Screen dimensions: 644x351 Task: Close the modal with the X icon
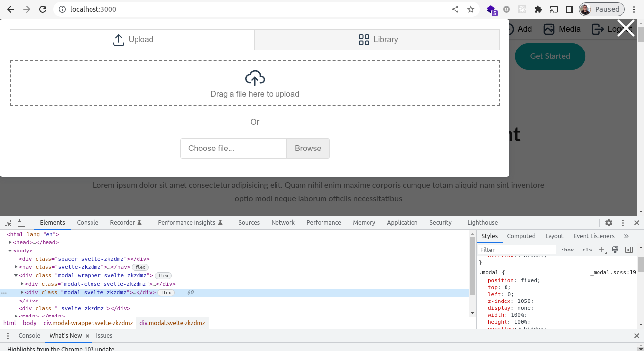pos(626,28)
